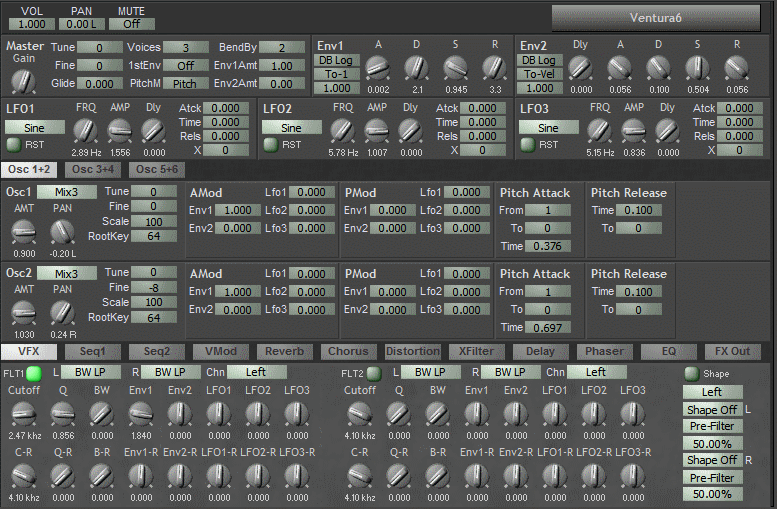Toggle the LFO1 RST button
Image resolution: width=777 pixels, height=509 pixels.
click(13, 145)
